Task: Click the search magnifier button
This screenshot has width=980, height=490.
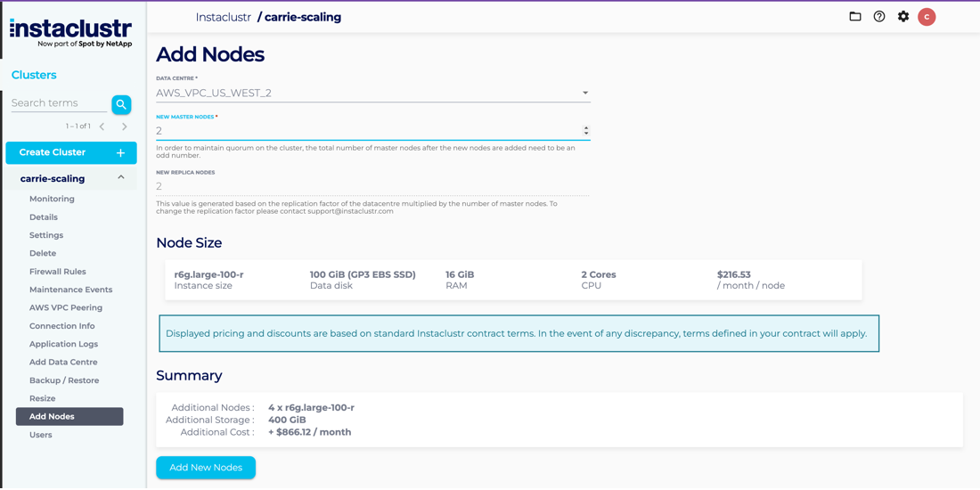Action: (x=121, y=105)
